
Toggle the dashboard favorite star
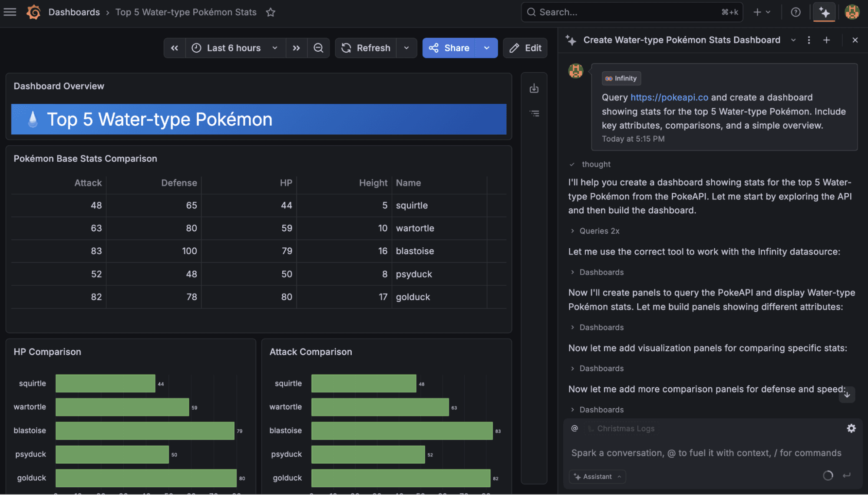click(x=270, y=12)
